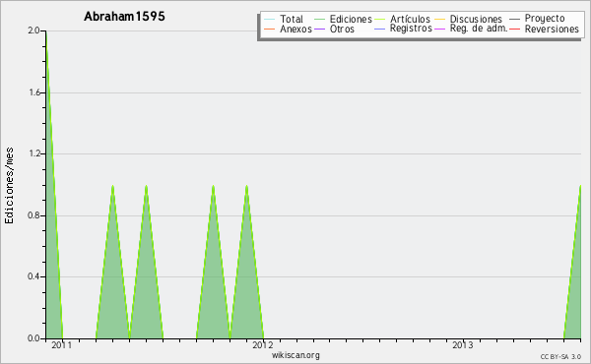
Task: Click the 2013 x-axis label
Action: [463, 345]
